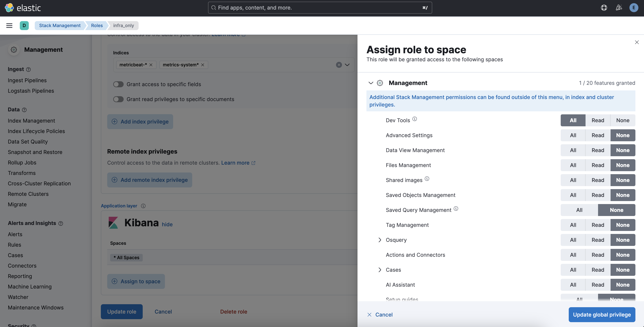Click the search magnifier icon
Screen dimensions: 644x327
213,8
